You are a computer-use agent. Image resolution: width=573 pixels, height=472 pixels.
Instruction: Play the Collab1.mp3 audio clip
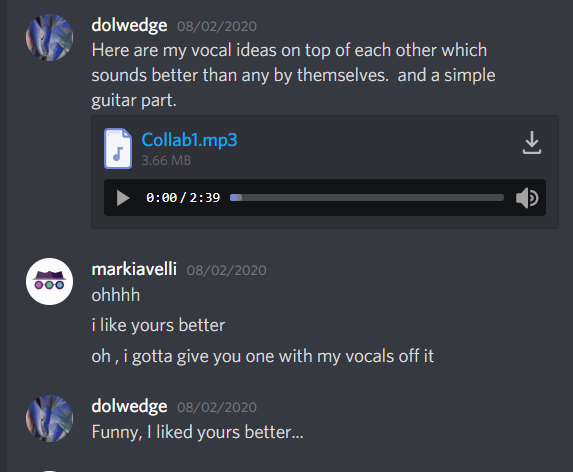click(123, 198)
